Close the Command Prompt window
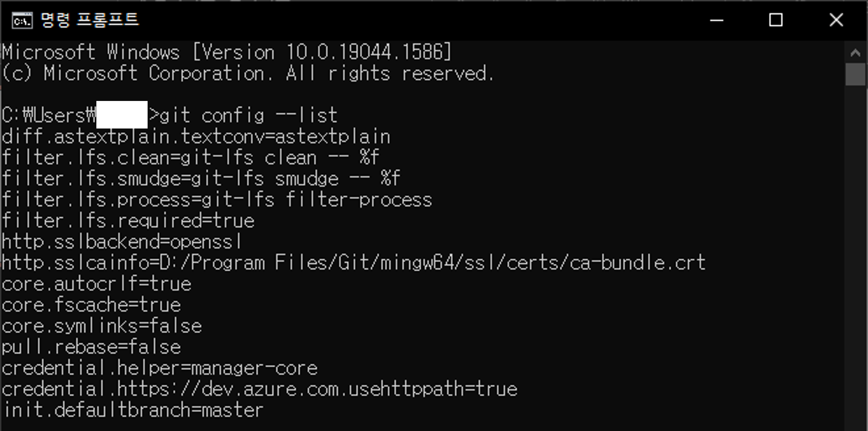The height and width of the screenshot is (431, 868). (x=836, y=20)
